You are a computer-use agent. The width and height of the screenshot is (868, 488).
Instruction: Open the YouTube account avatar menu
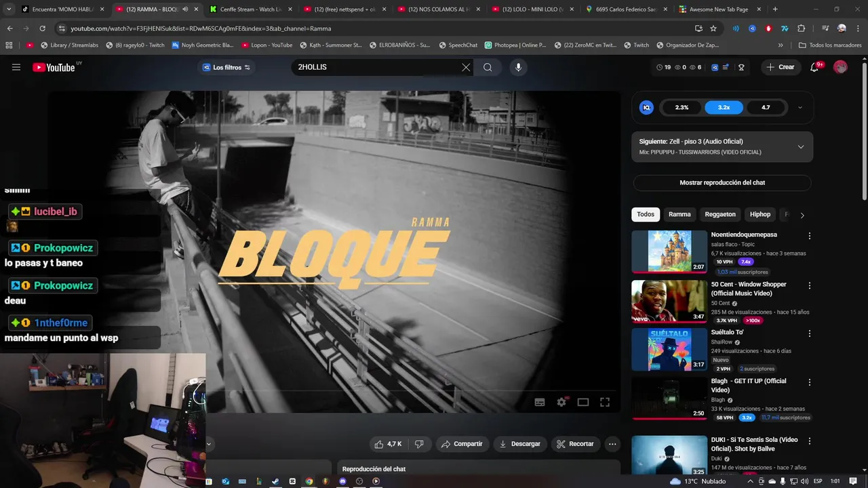point(840,67)
